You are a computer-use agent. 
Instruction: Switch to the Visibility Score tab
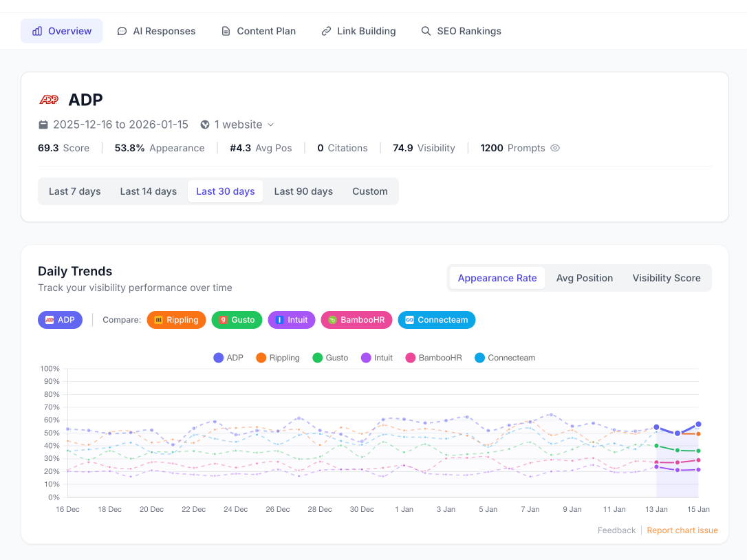pyautogui.click(x=666, y=278)
